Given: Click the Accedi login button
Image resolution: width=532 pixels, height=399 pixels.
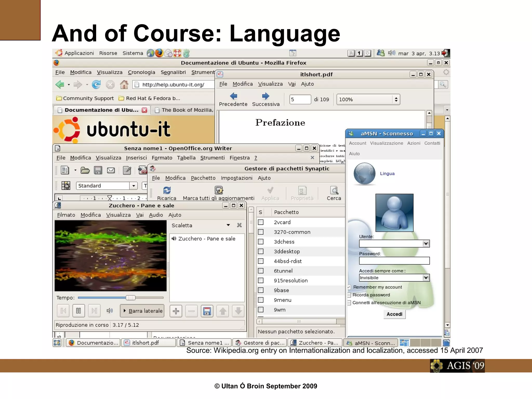Looking at the screenshot, I should pyautogui.click(x=394, y=314).
